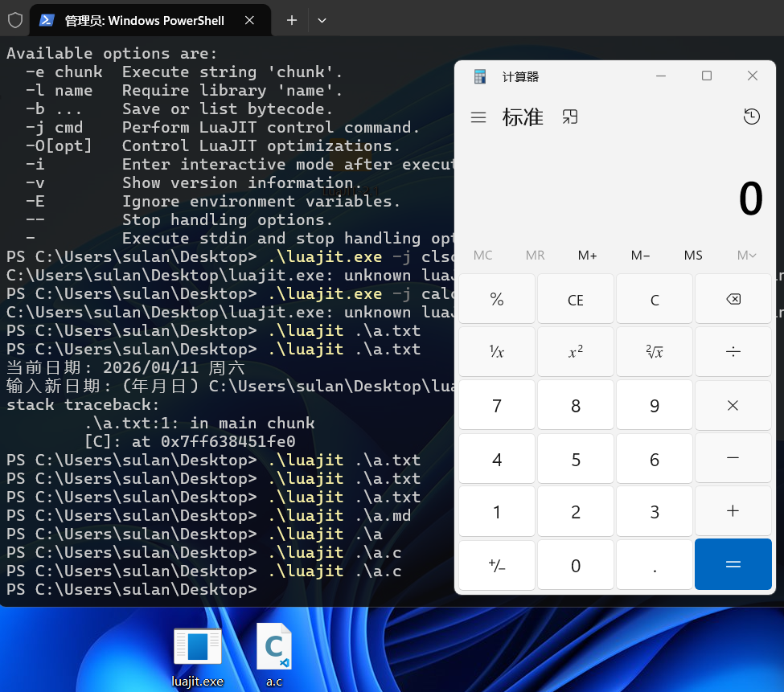Open calculator history panel
Viewport: 784px width, 692px height.
click(751, 117)
